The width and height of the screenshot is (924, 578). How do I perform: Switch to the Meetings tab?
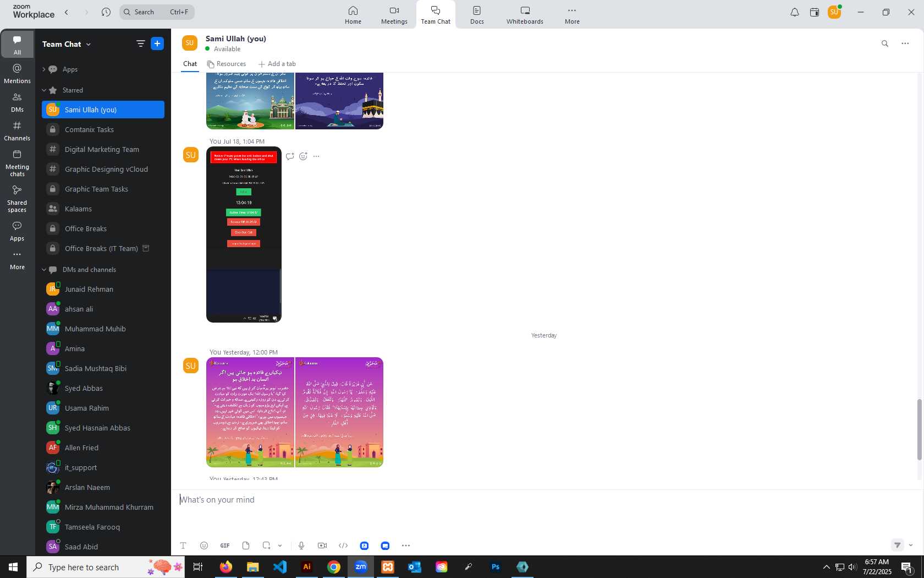pos(394,15)
